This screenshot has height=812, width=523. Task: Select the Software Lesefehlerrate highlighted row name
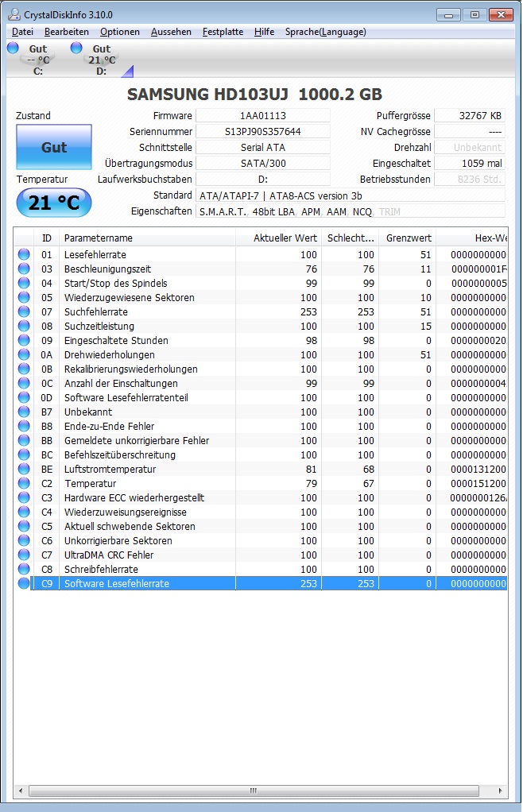tap(117, 583)
